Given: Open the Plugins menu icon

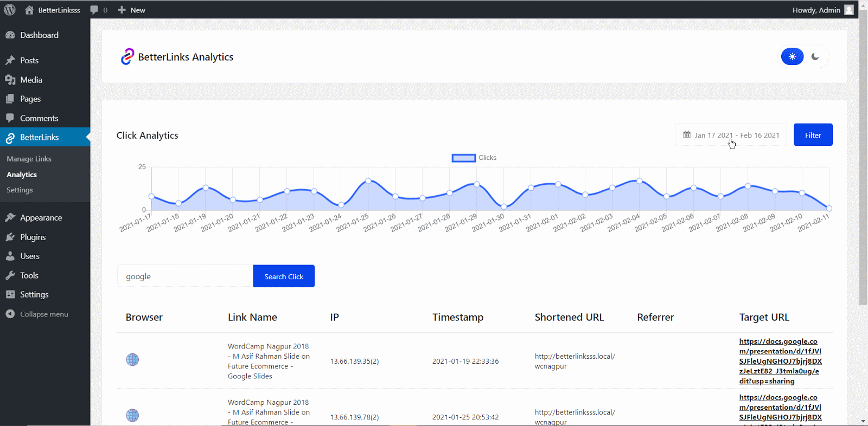Looking at the screenshot, I should (10, 237).
